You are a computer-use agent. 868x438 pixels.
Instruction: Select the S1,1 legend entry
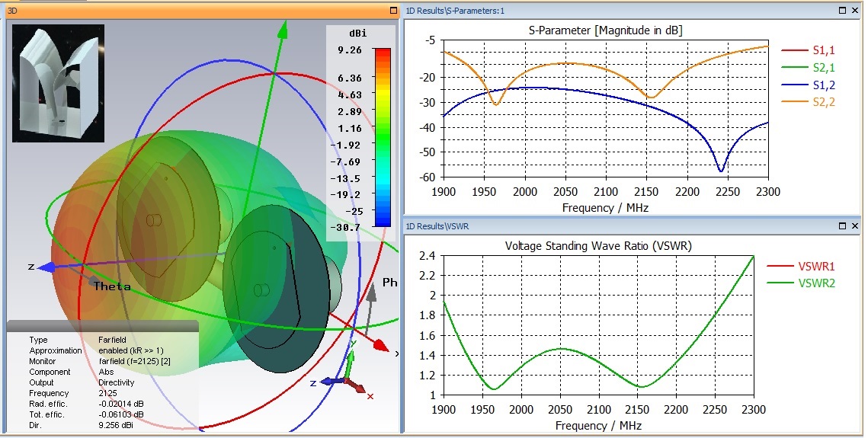point(808,50)
